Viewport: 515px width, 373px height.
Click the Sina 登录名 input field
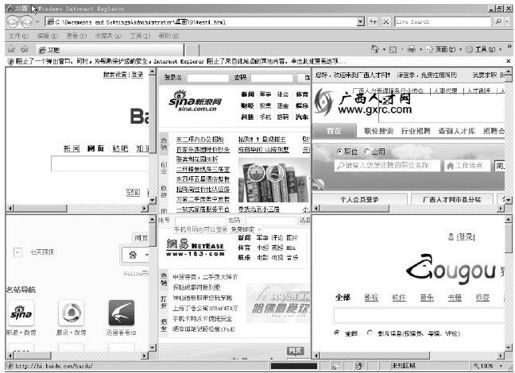(208, 78)
